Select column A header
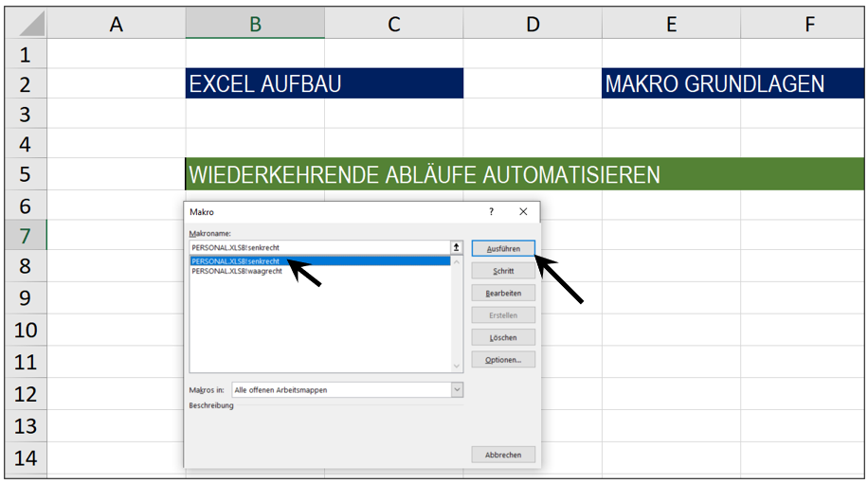The image size is (868, 484). (x=117, y=24)
